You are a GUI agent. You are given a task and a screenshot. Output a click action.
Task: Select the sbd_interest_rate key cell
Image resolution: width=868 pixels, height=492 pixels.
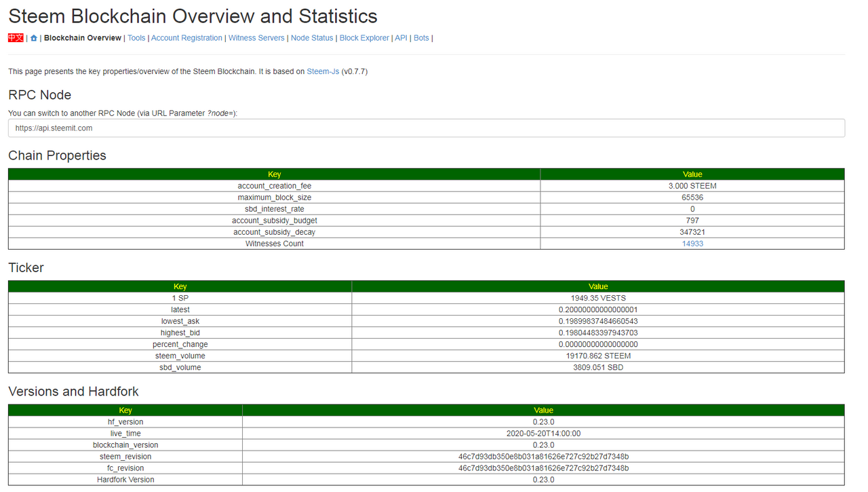click(275, 209)
